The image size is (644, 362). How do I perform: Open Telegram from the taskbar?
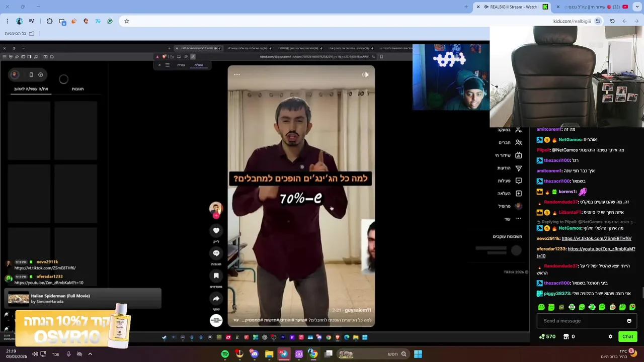[x=284, y=354]
